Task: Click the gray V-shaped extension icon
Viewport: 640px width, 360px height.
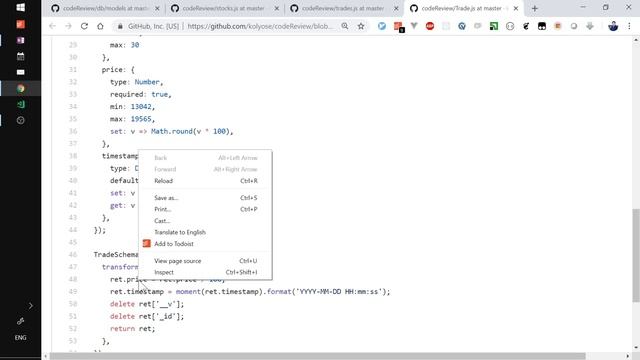Action: [414, 26]
